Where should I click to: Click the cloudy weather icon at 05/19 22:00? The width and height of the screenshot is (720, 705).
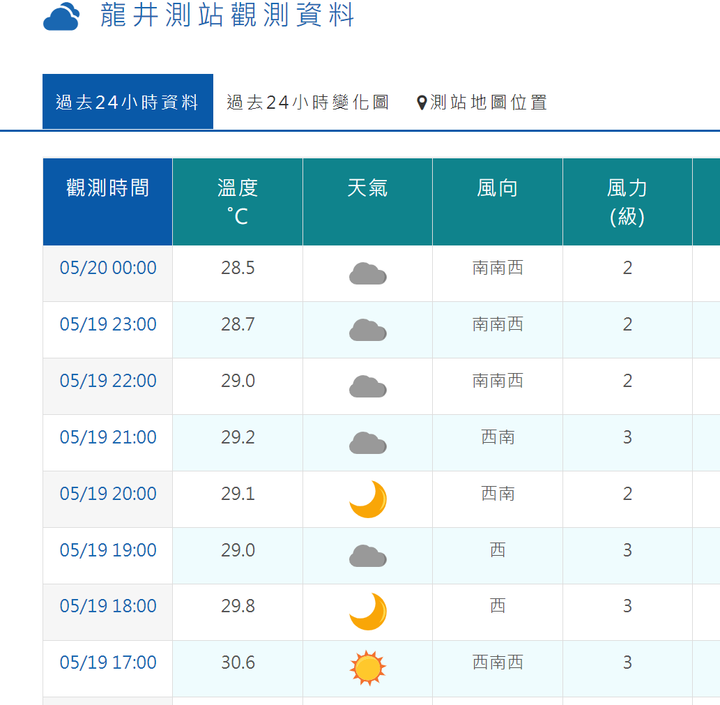click(x=368, y=386)
